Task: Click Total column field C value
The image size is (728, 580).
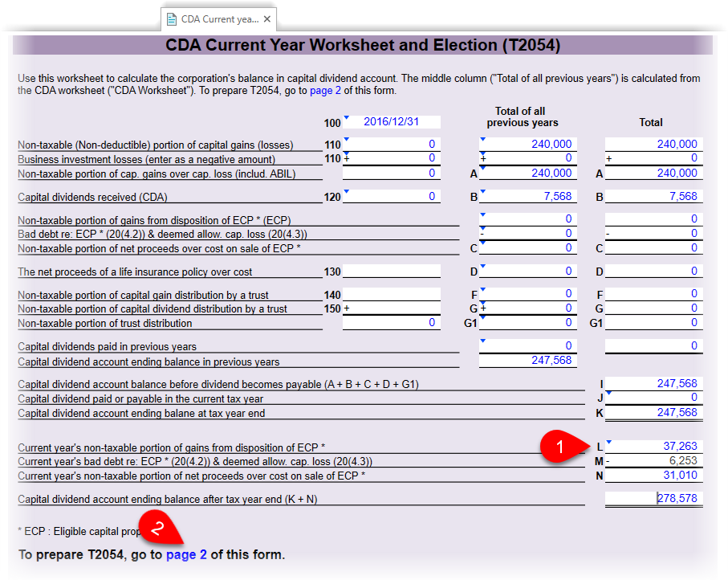Action: [x=653, y=247]
